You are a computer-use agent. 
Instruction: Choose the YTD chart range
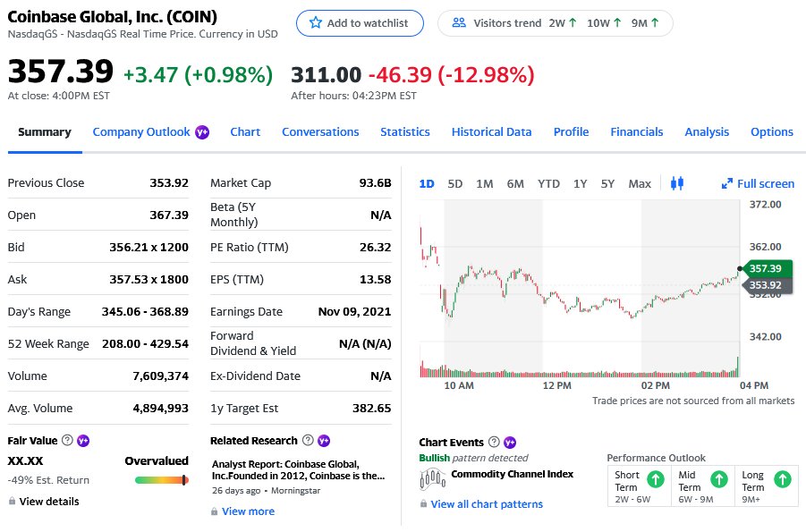click(548, 183)
